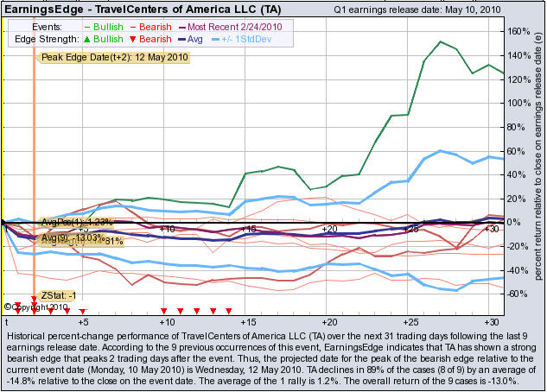Click the green line's peak near 150%
Screen dimensions: 547x392
point(442,41)
